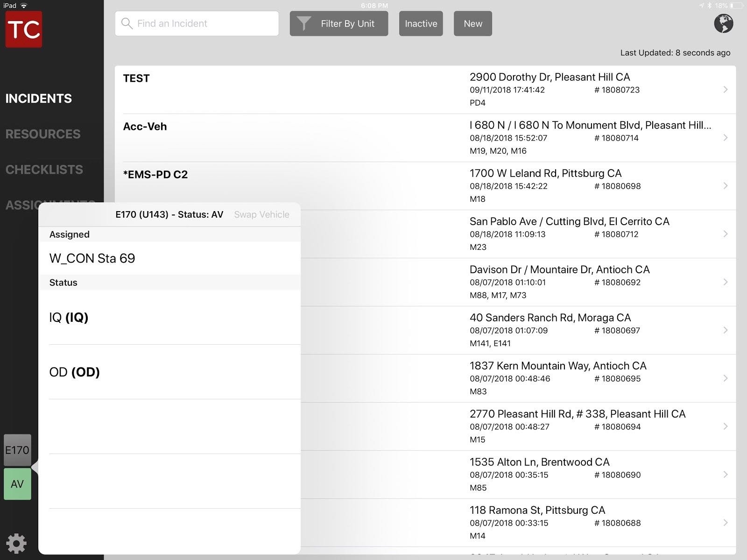This screenshot has height=560, width=747.
Task: Click the magnifier icon in the search bar
Action: point(127,23)
